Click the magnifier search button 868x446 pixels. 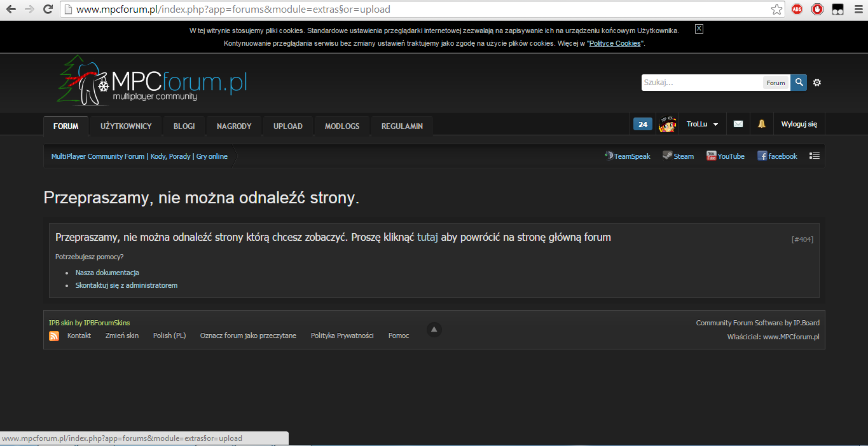coord(799,82)
